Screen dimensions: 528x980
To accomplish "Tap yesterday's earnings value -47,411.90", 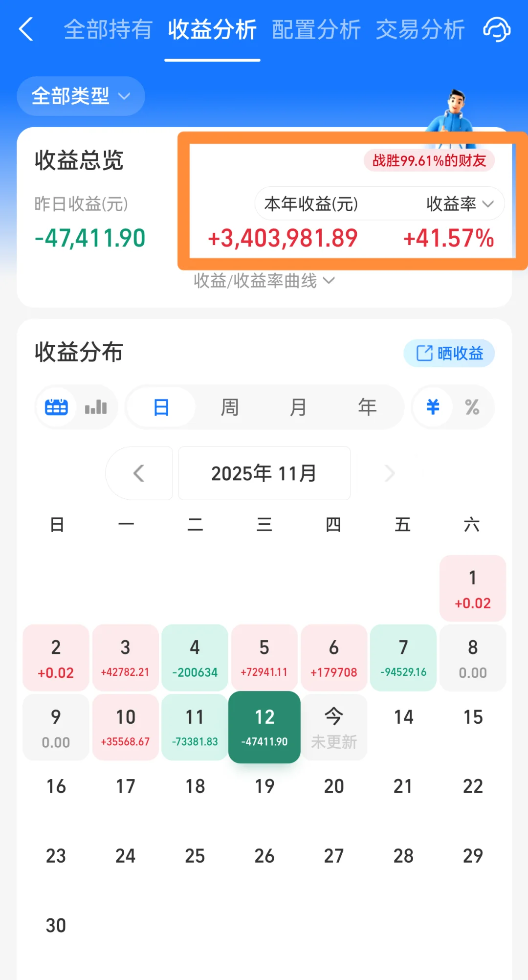I will click(90, 238).
